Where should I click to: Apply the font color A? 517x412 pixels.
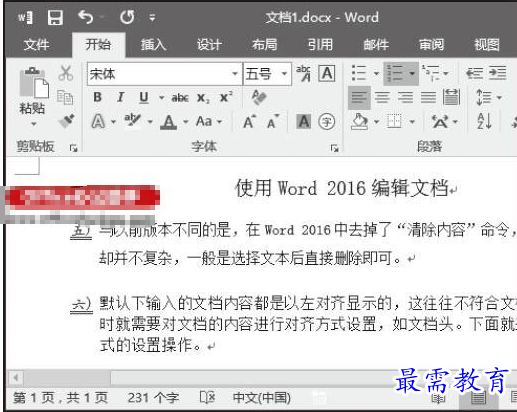(169, 122)
